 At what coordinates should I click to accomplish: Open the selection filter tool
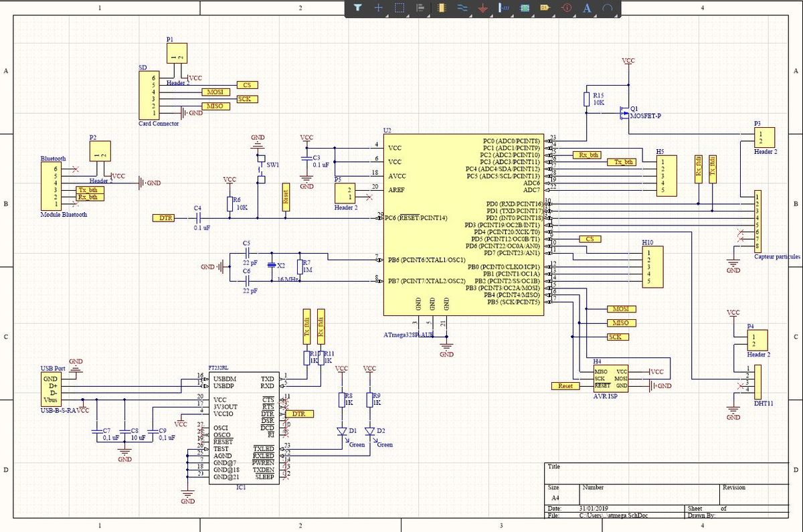click(357, 8)
